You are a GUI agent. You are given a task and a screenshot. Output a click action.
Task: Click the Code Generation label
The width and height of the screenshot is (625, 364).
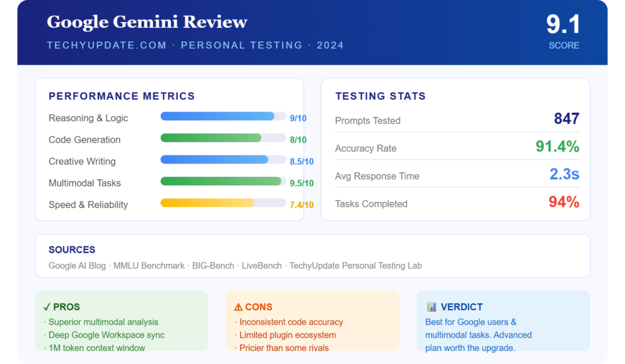[84, 140]
